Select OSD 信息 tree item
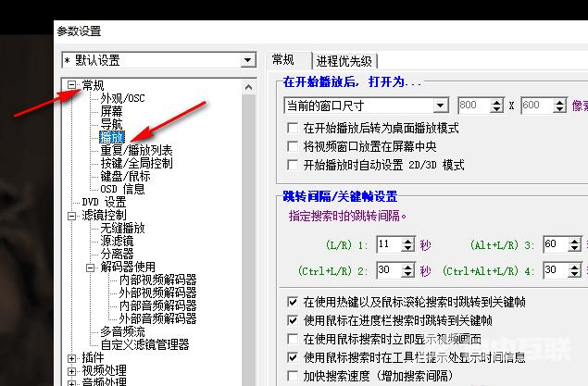Viewport: 588px width, 386px height. pos(122,189)
